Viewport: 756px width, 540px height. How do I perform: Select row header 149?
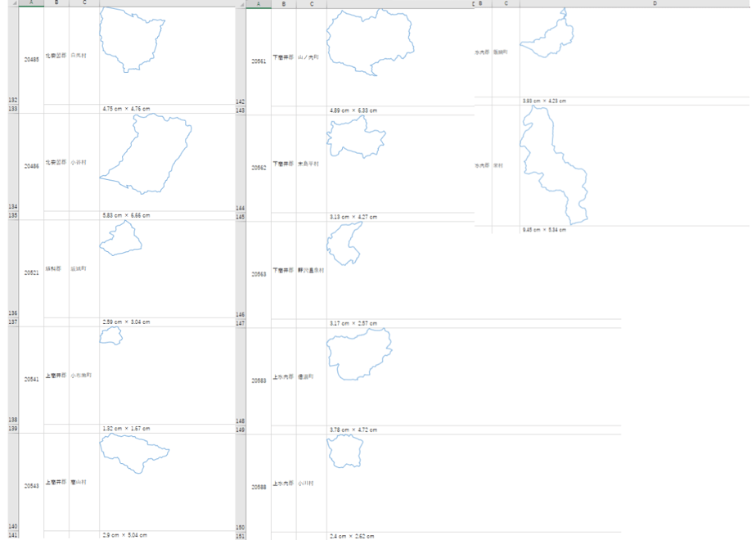coord(241,430)
